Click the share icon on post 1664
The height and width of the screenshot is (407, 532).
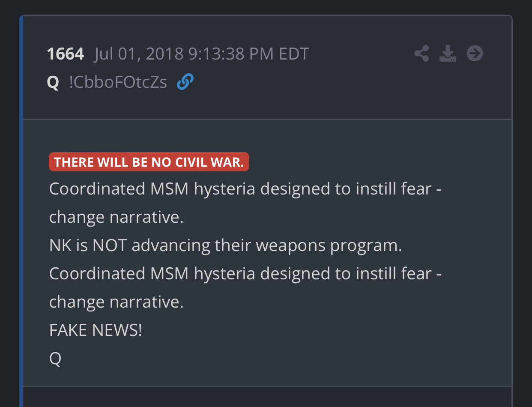(421, 54)
